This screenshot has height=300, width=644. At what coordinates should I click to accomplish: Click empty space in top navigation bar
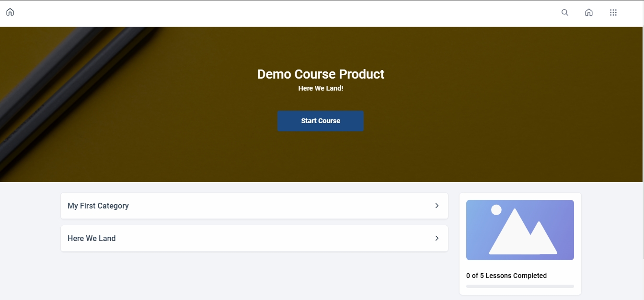[x=287, y=13]
